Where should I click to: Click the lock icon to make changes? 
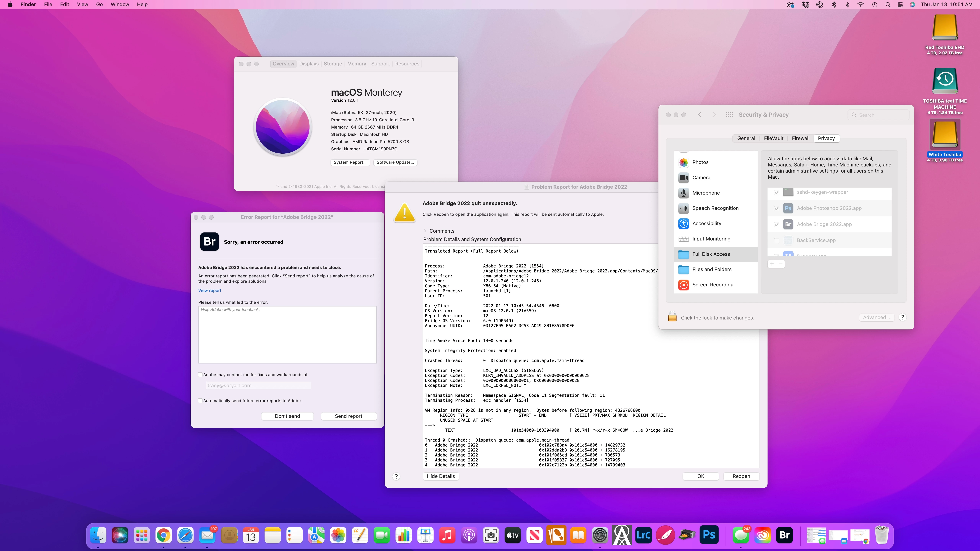pyautogui.click(x=672, y=317)
